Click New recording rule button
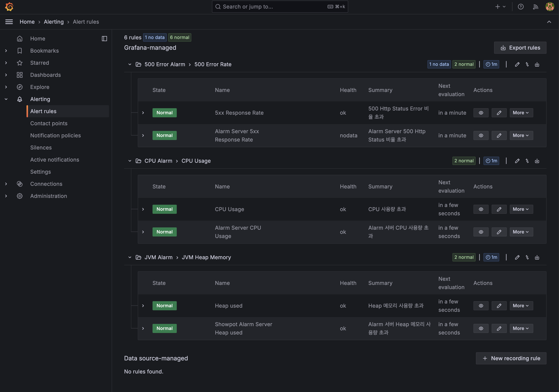Screen dimensions: 559x392 [511, 358]
